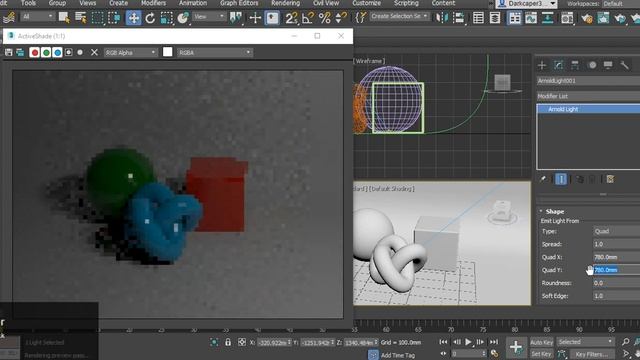The width and height of the screenshot is (640, 360).
Task: Toggle the blue channel in ActiveShade
Action: (x=58, y=52)
